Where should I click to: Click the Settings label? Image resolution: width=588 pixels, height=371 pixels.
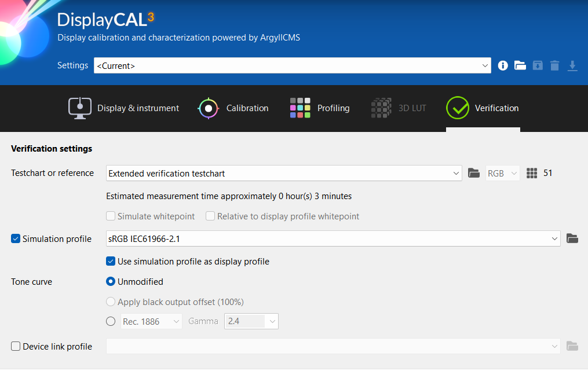pyautogui.click(x=73, y=65)
